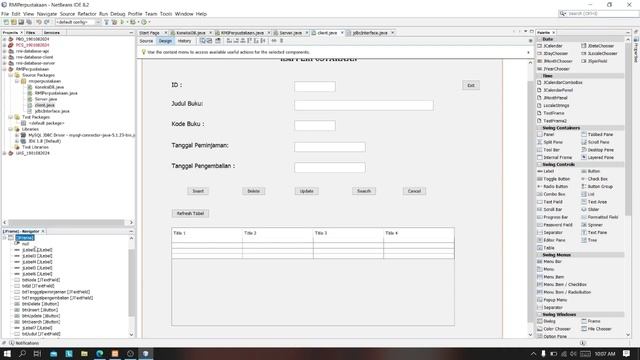Viewport: 640px width, 360px height.
Task: Click the Redo toolbar icon
Action: [47, 22]
